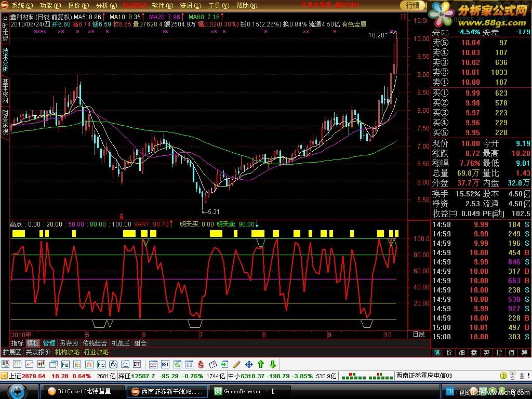Image resolution: width=532 pixels, height=399 pixels.
Task: Click the RSI indicator icon
Action: pyautogui.click(x=165, y=364)
